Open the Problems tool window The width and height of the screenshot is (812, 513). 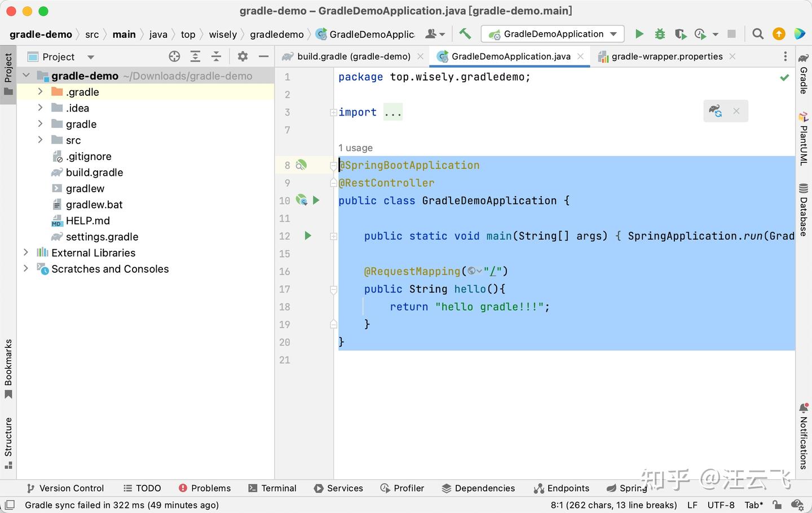point(205,488)
